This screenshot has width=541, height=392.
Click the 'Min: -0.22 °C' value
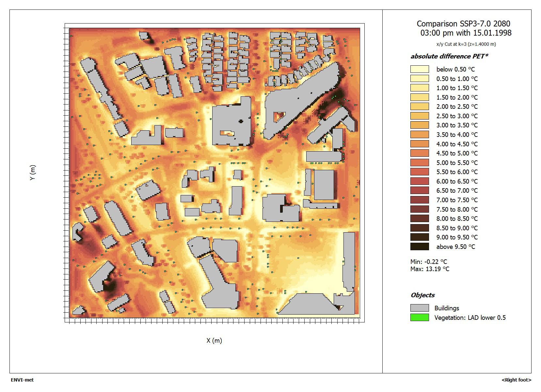(x=429, y=262)
